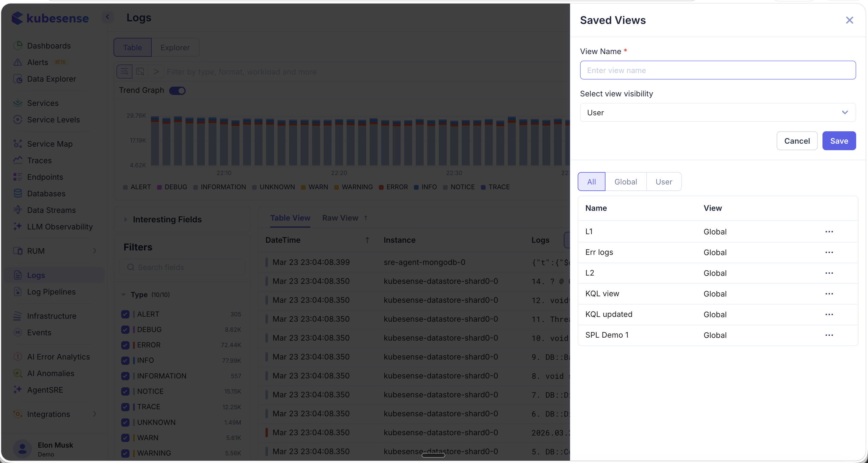This screenshot has height=463, width=868.
Task: Click the WARNING legend color swatch
Action: pos(337,187)
